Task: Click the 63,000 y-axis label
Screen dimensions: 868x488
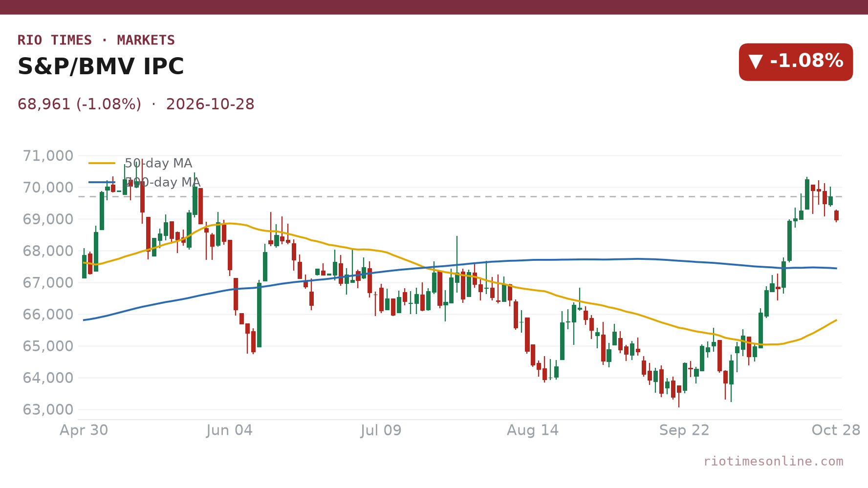Action: coord(48,410)
